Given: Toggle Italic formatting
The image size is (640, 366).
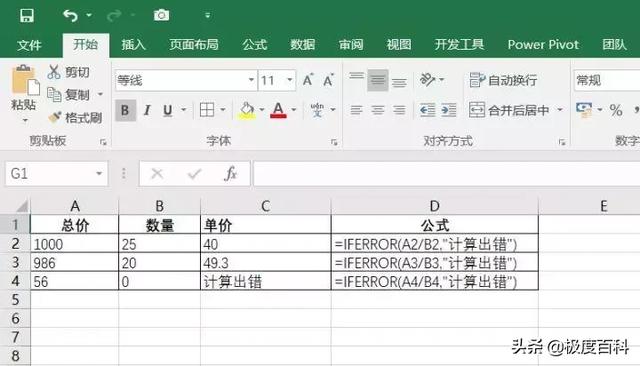Looking at the screenshot, I should 147,110.
